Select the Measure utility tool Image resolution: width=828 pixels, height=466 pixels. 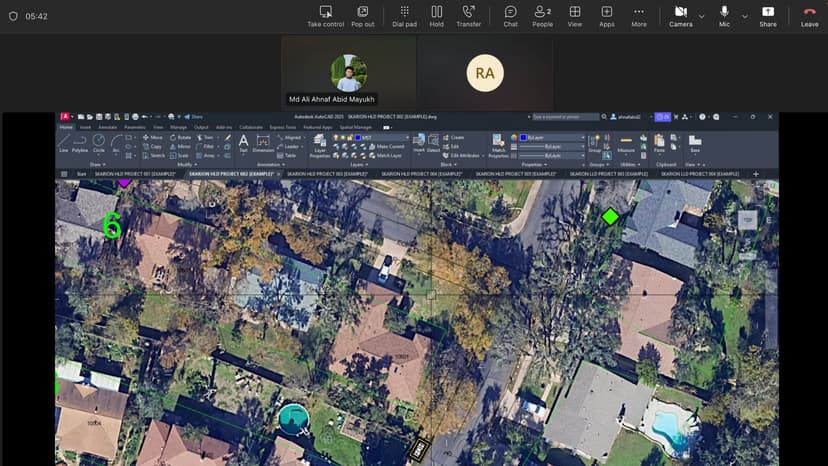[x=626, y=143]
